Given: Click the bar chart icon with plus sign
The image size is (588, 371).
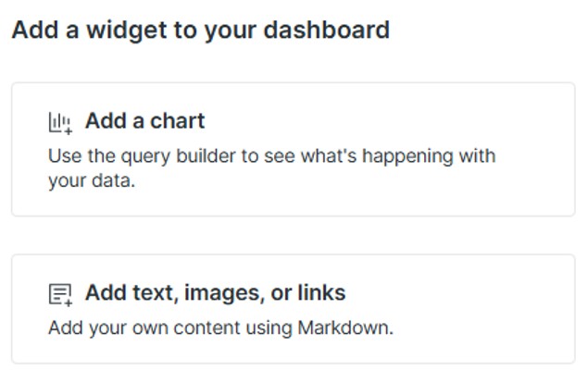Looking at the screenshot, I should [60, 122].
